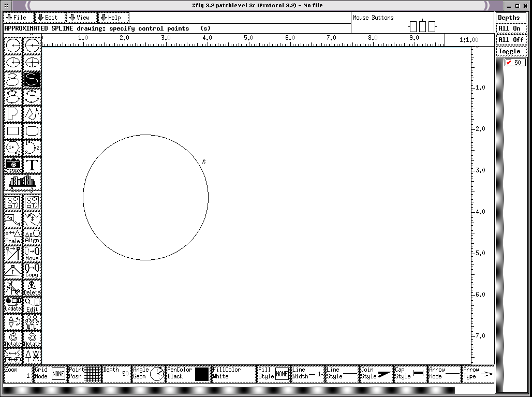
Task: Select the rotate counterclockwise tool
Action: coord(32,340)
